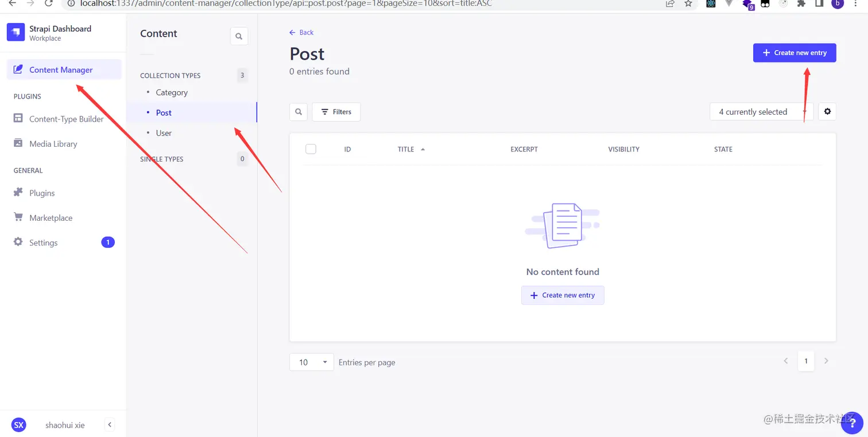Expand the Single Types section
The image size is (868, 437).
[161, 159]
